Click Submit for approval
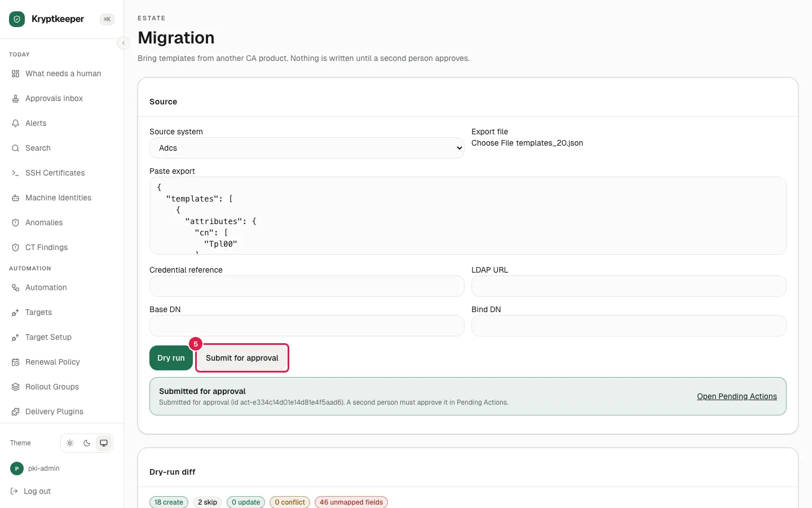 (x=242, y=358)
